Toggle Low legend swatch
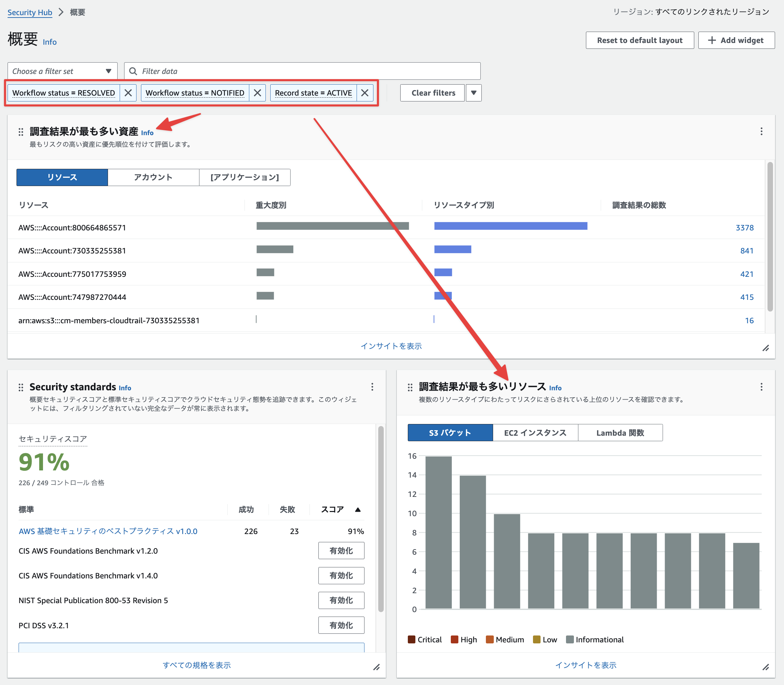 tap(537, 640)
